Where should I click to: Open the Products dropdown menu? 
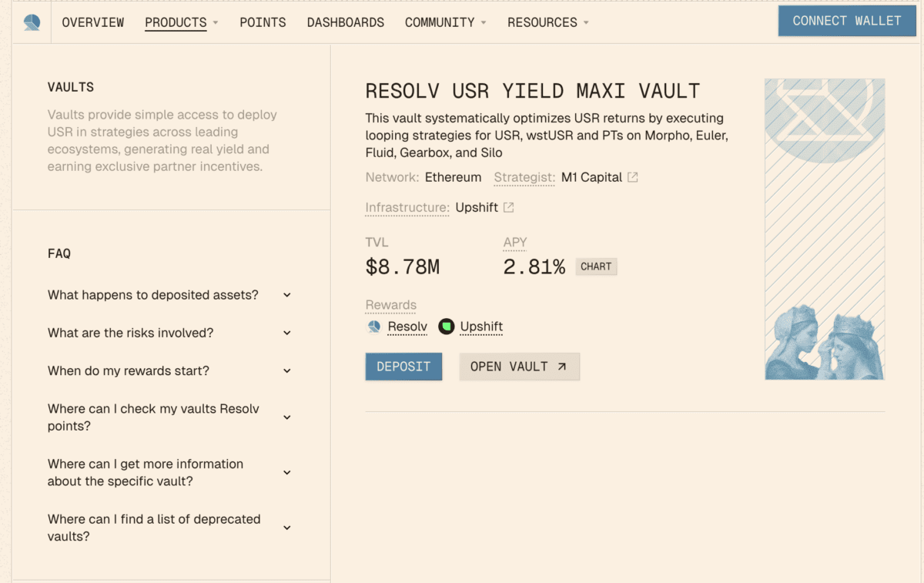182,22
